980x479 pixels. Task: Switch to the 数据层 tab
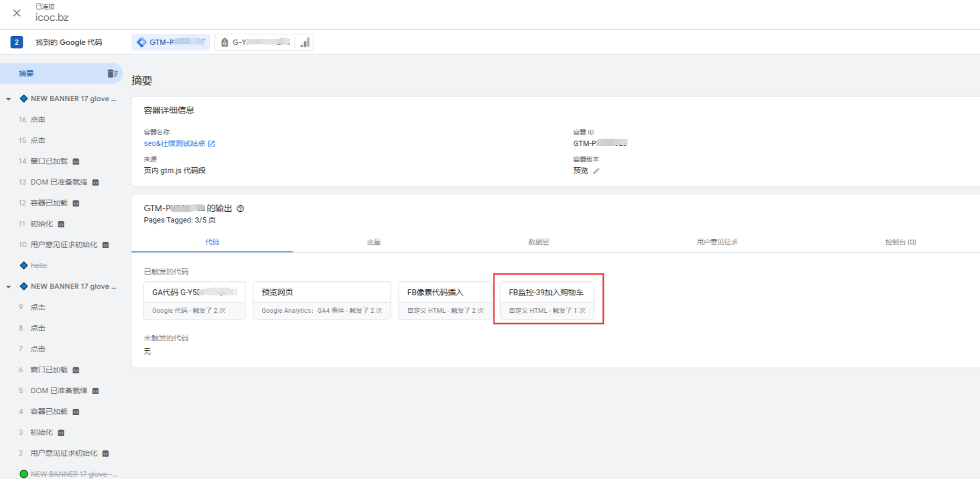point(538,242)
